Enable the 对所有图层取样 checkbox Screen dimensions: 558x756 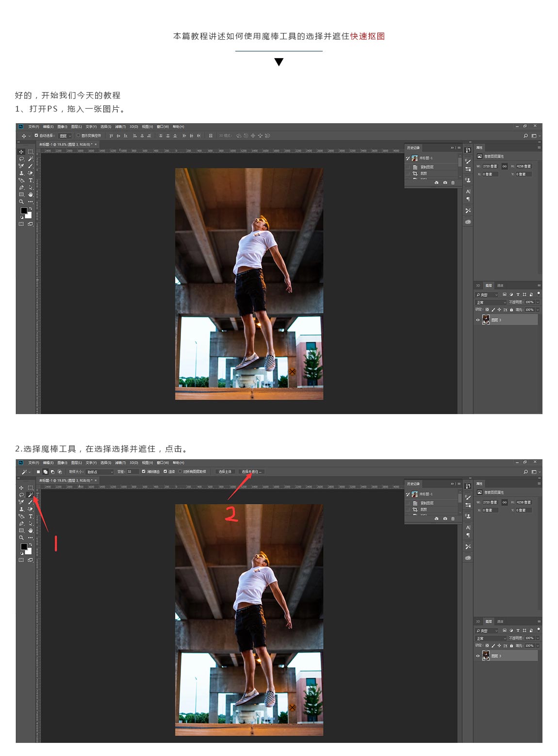181,472
